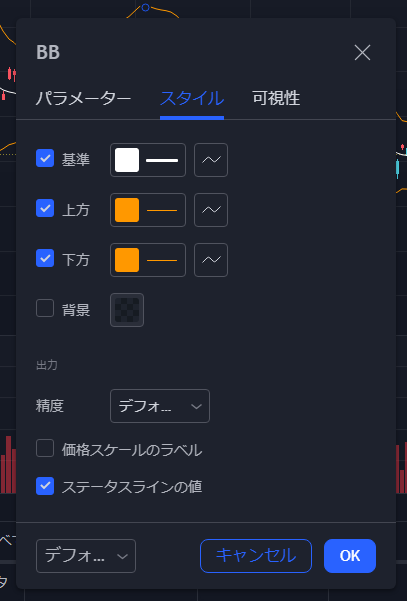Open plot type icon for 上方 line
The height and width of the screenshot is (601, 407).
coord(211,210)
